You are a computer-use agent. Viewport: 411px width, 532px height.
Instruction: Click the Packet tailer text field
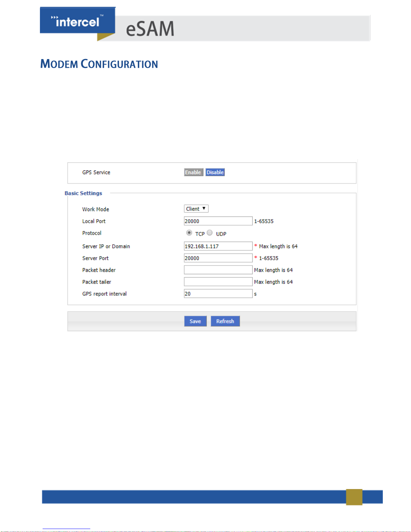(218, 282)
